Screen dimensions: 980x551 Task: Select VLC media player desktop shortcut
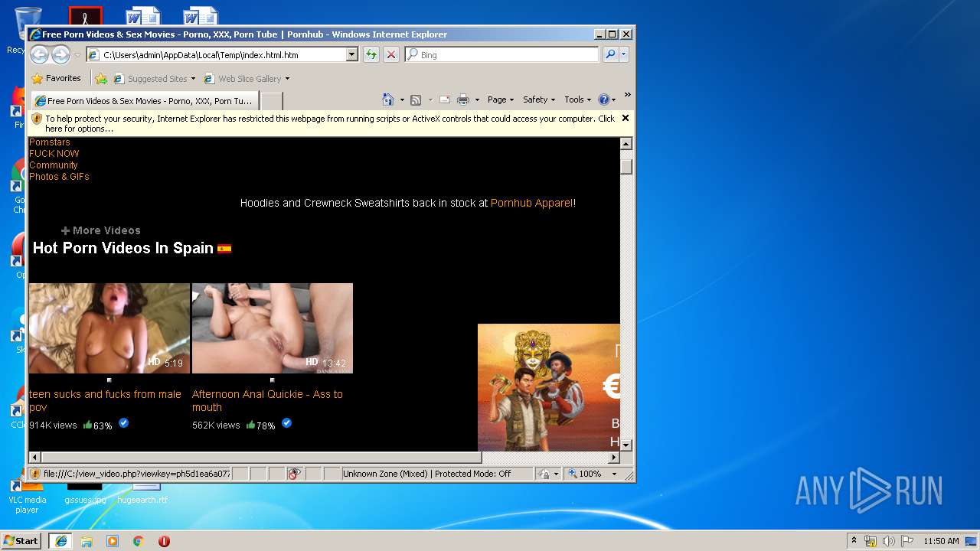[27, 496]
